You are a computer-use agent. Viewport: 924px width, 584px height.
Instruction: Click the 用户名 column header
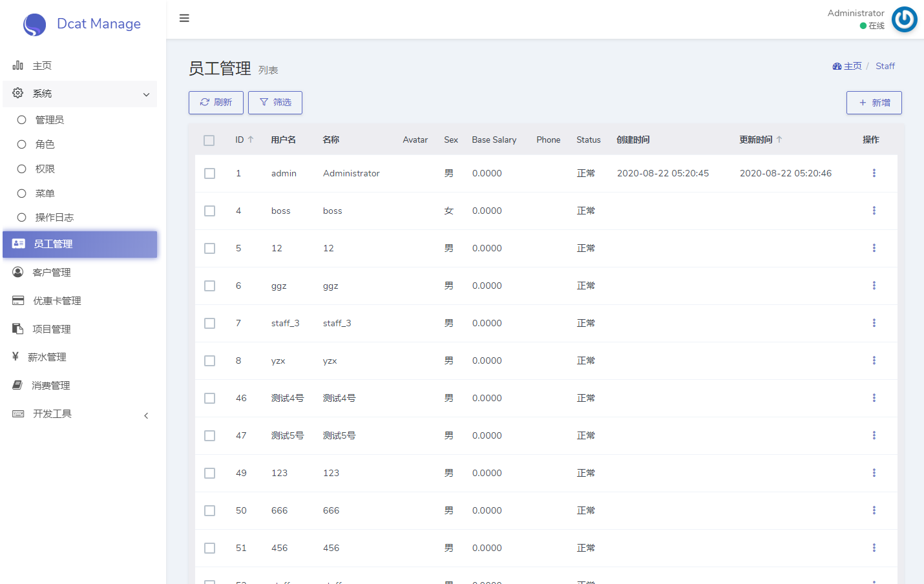pyautogui.click(x=283, y=140)
